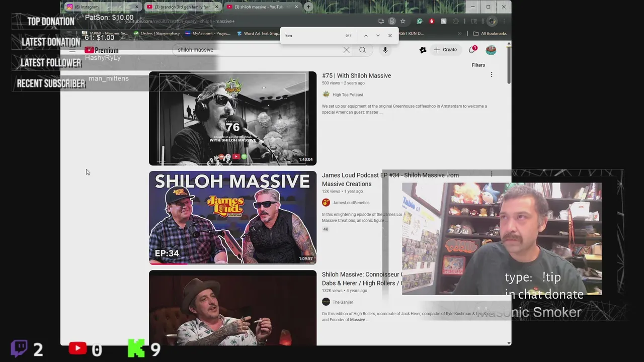The width and height of the screenshot is (644, 362).
Task: Click the YouTube logo in stream overlay
Action: pyautogui.click(x=77, y=348)
